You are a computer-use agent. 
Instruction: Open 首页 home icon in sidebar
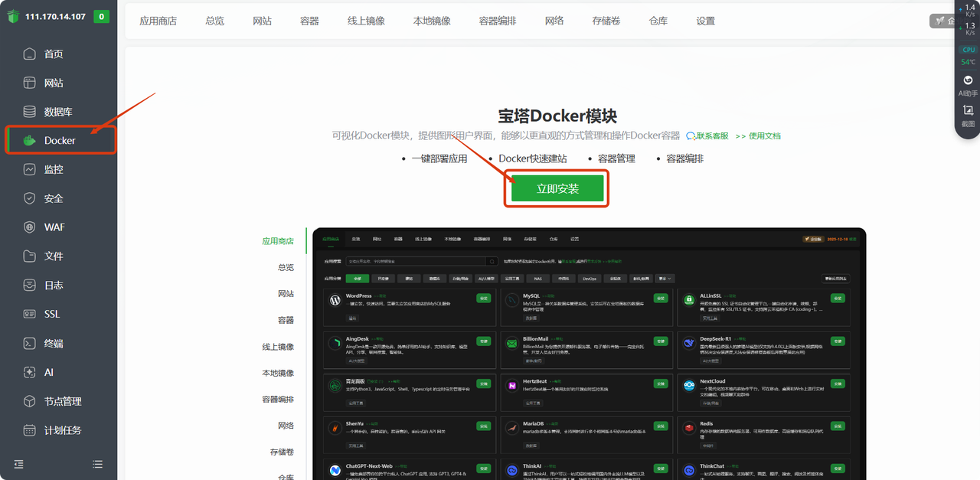coord(29,54)
